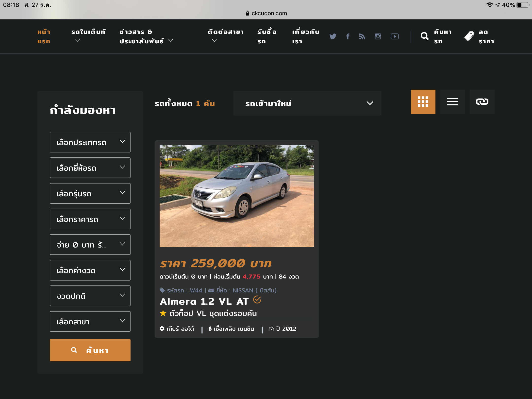The image size is (532, 399).
Task: Switch to list view layout
Action: (452, 102)
